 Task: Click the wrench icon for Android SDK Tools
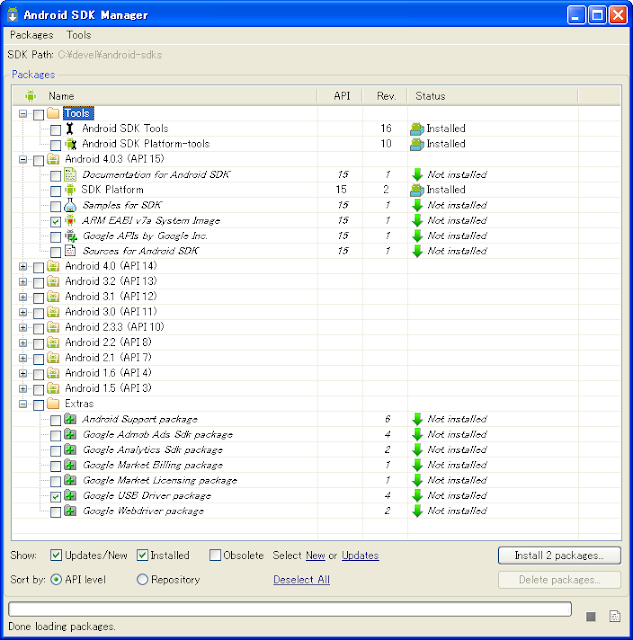pyautogui.click(x=70, y=129)
